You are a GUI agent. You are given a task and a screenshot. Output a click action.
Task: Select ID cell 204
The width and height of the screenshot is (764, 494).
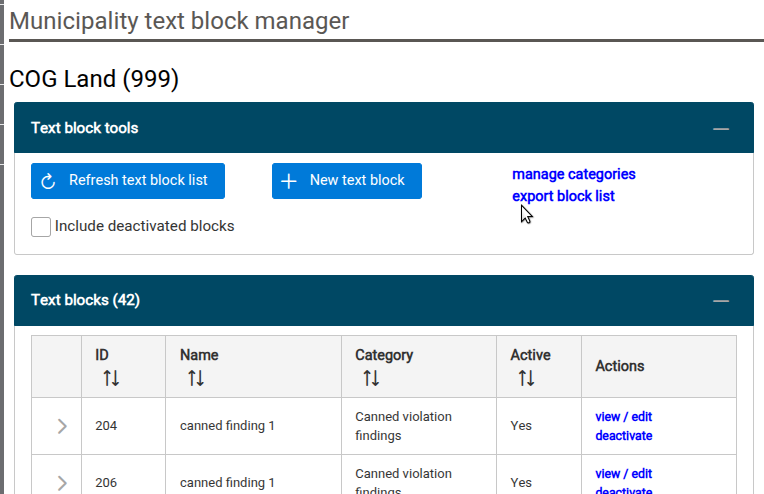pos(123,426)
